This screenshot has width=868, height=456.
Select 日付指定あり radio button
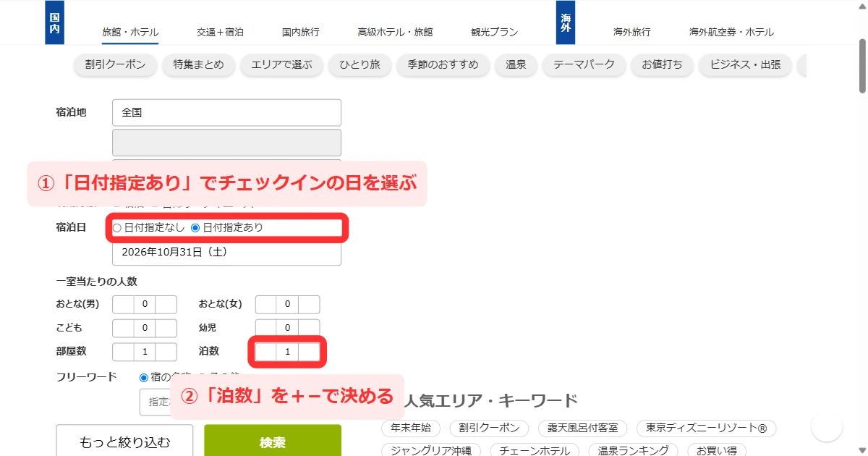[195, 228]
